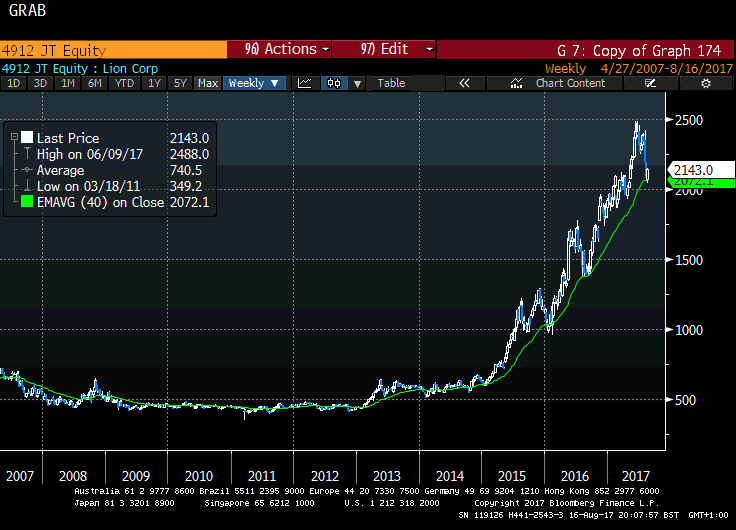Click the edit icon beside Chart Content

point(514,83)
